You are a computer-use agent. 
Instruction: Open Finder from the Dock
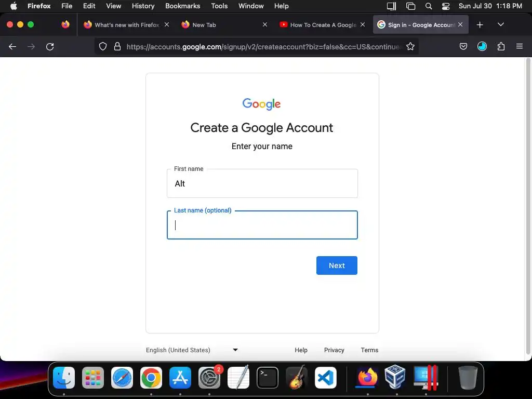pyautogui.click(x=64, y=378)
